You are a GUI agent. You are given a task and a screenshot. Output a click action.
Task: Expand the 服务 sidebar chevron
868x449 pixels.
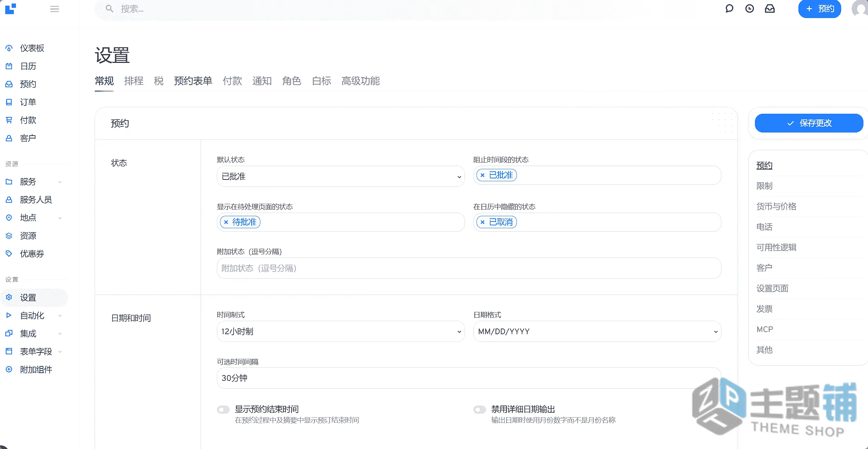point(60,182)
